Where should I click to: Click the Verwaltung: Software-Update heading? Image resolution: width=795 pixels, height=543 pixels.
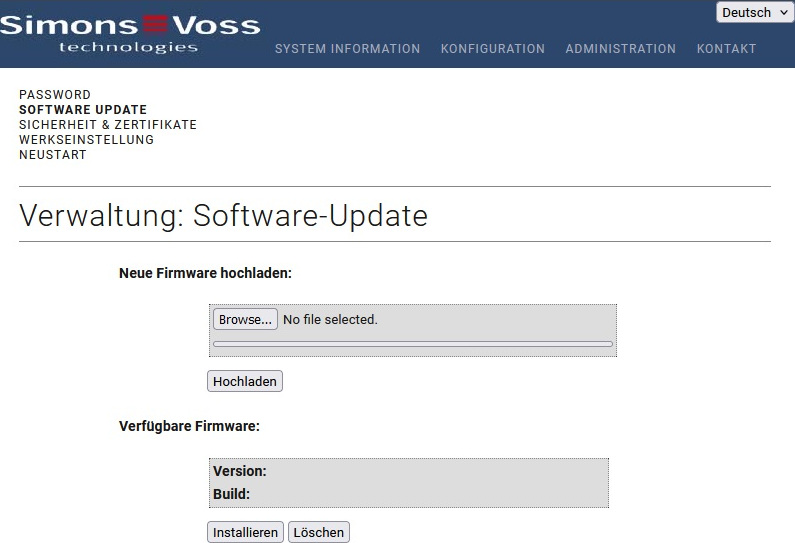[x=223, y=215]
